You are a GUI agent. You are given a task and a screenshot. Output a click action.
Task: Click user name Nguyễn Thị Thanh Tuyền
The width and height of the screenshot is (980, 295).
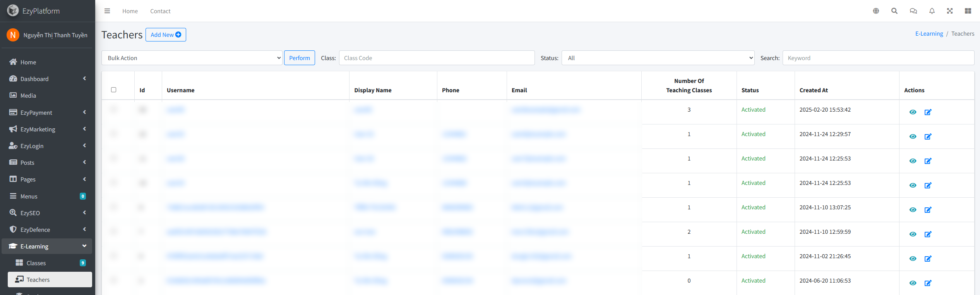[55, 35]
